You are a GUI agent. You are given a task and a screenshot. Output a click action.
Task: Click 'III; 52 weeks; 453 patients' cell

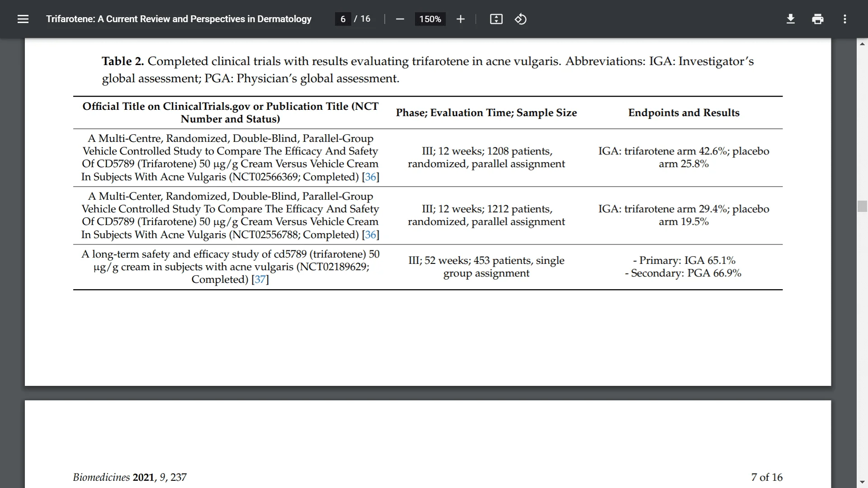[x=486, y=267]
